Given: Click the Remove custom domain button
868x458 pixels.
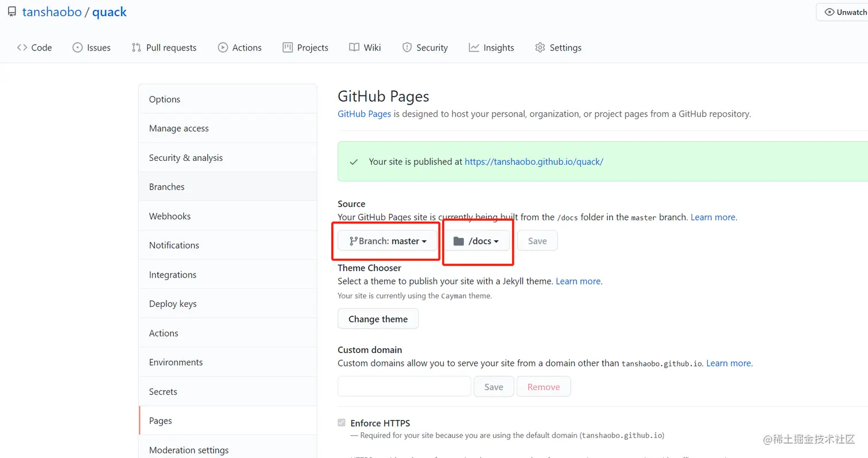Looking at the screenshot, I should tap(543, 387).
